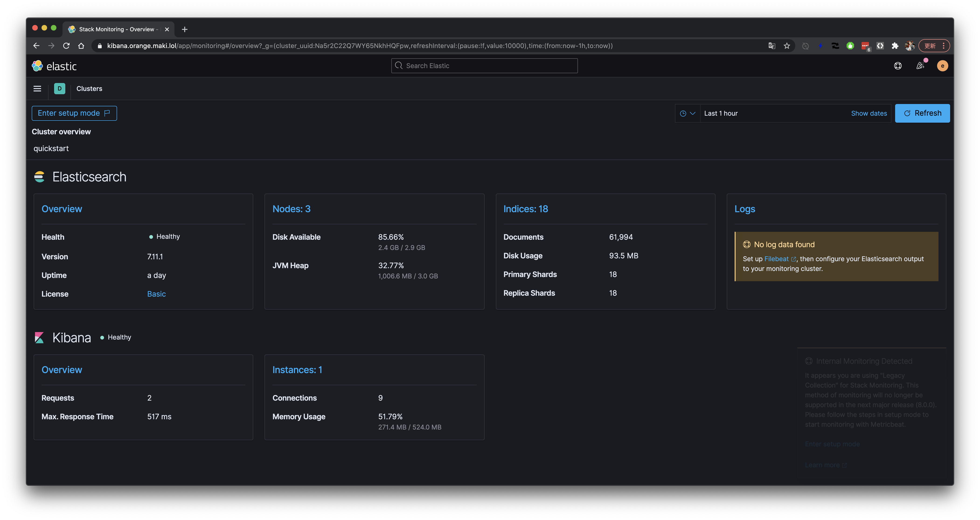Click Enter setup mode button

coord(74,113)
